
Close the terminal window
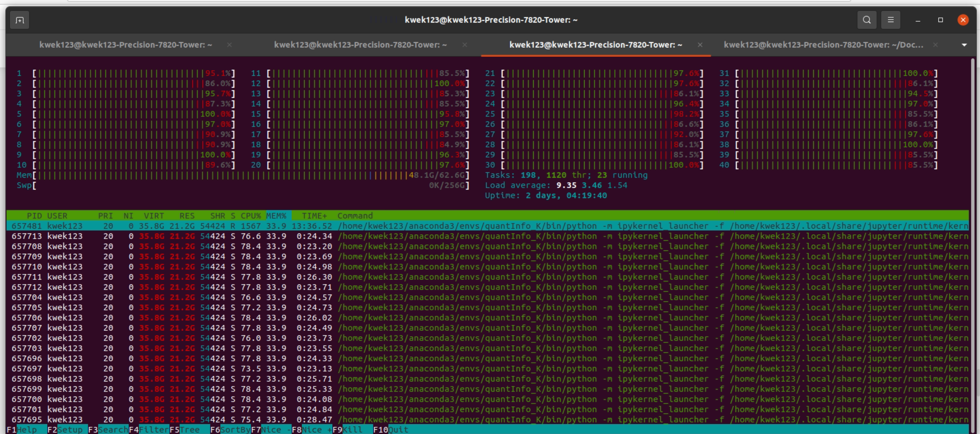coord(963,20)
